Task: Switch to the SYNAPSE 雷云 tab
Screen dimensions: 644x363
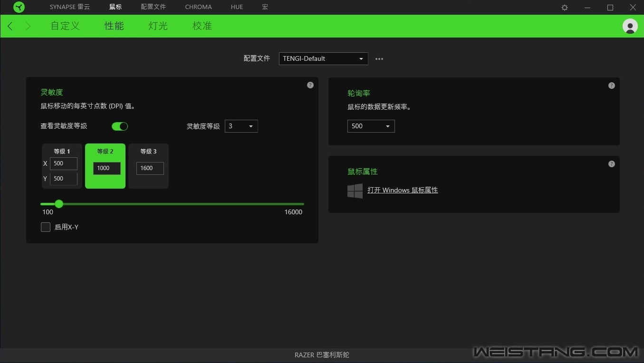Action: (x=69, y=7)
